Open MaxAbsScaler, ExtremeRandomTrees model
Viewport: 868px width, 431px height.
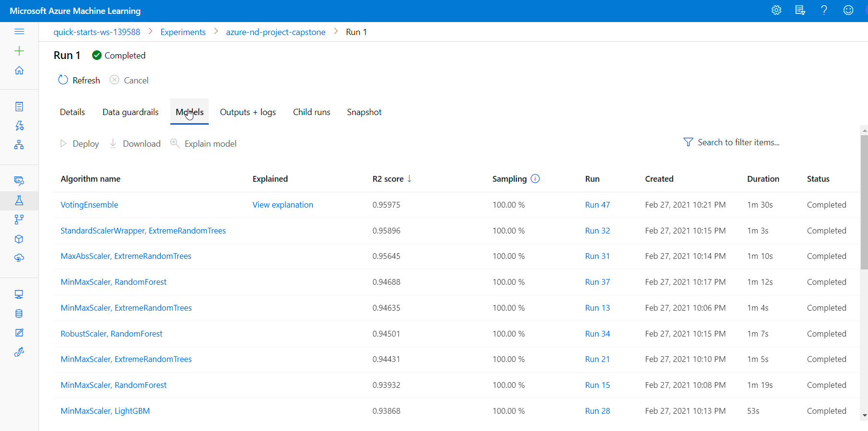click(126, 256)
